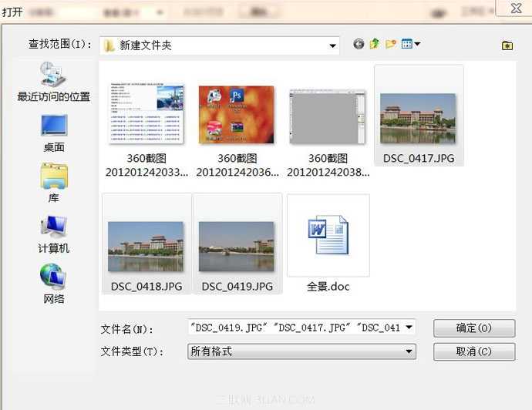Open Computer (计算机) shortcut
Image resolution: width=532 pixels, height=410 pixels.
54,234
